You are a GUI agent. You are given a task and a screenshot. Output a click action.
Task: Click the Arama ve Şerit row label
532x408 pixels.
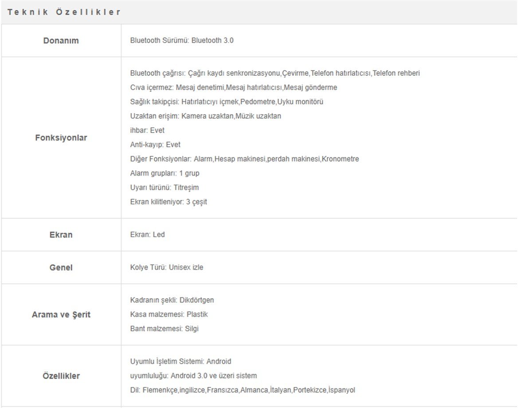(61, 314)
